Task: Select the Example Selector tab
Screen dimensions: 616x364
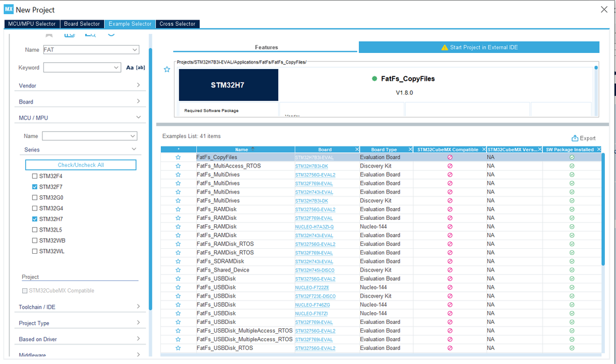Action: click(130, 24)
